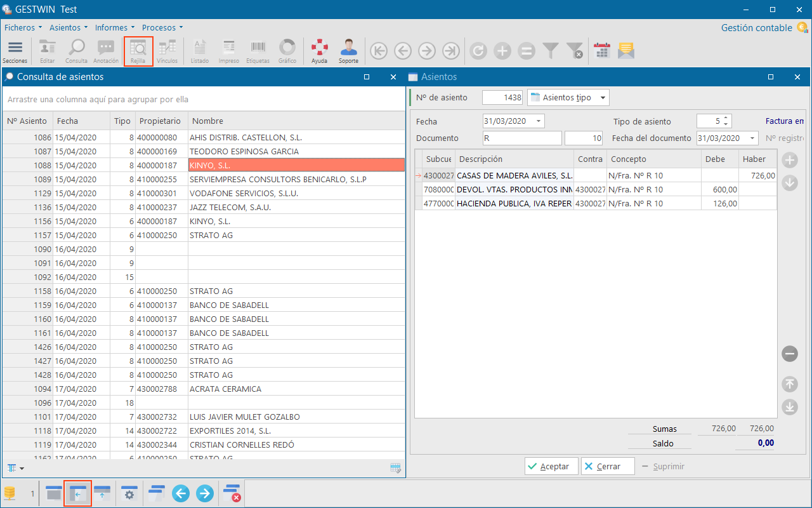Switch to previous window with blue left arrow
This screenshot has width=812, height=508.
pos(181,493)
